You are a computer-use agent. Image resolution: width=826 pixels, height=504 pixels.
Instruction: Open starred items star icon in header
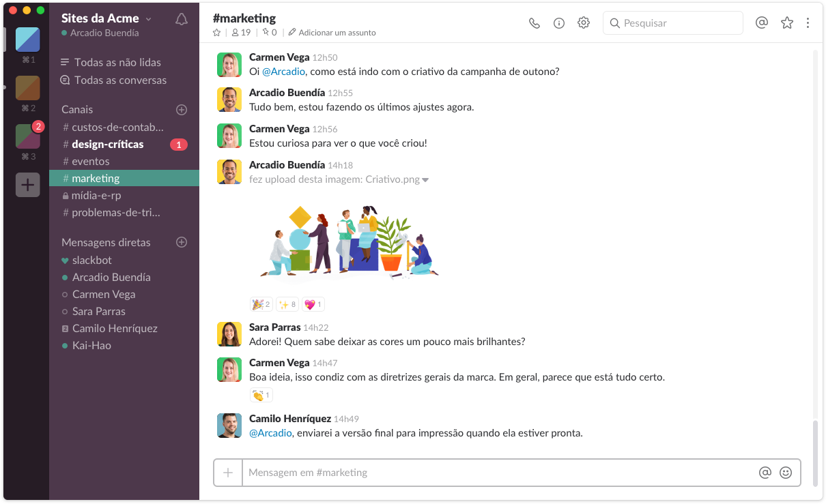pos(787,23)
